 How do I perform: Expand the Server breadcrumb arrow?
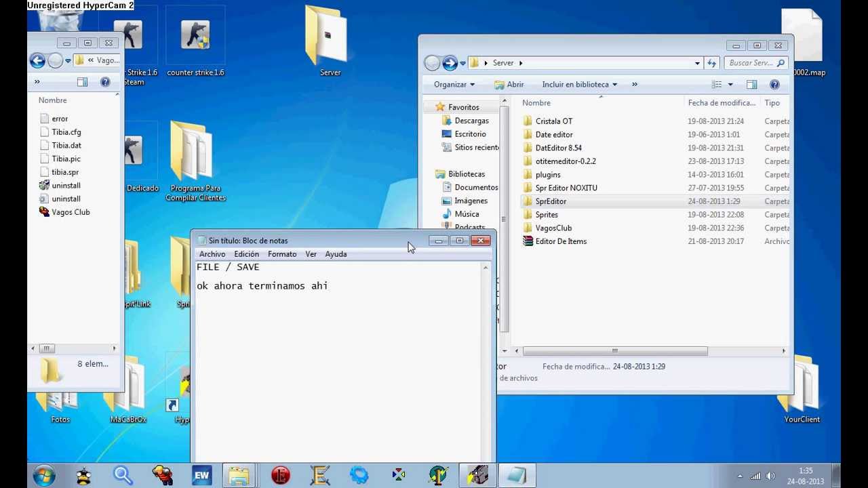pos(521,63)
